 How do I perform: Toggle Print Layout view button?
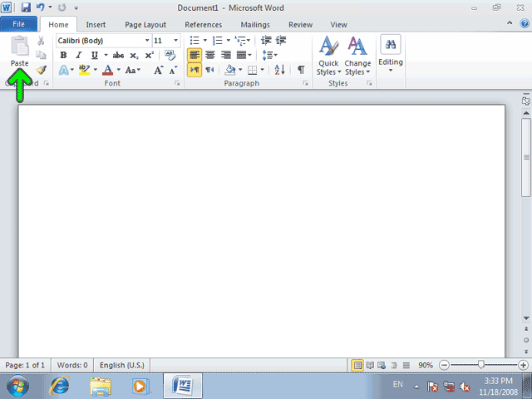click(x=357, y=366)
